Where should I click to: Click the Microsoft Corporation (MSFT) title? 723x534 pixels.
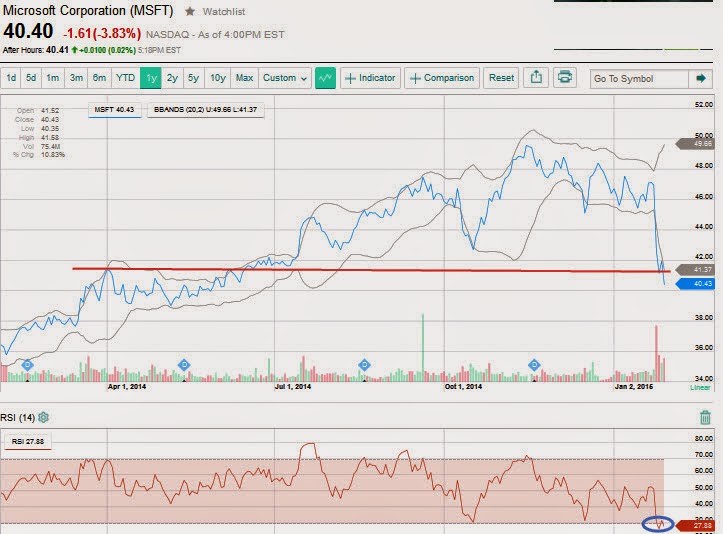pos(88,11)
